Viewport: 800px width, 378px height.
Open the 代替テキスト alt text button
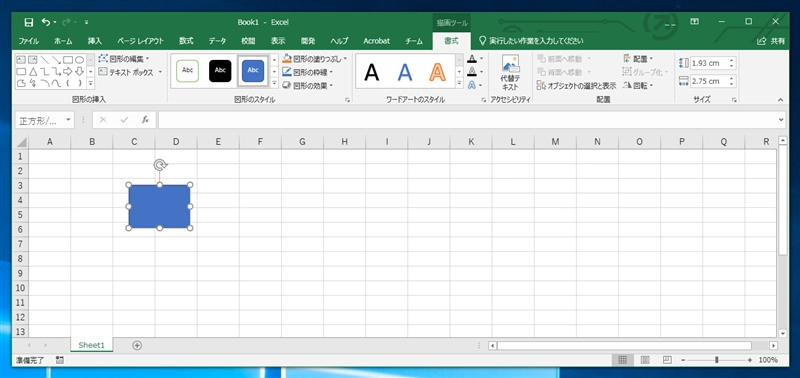tap(510, 72)
